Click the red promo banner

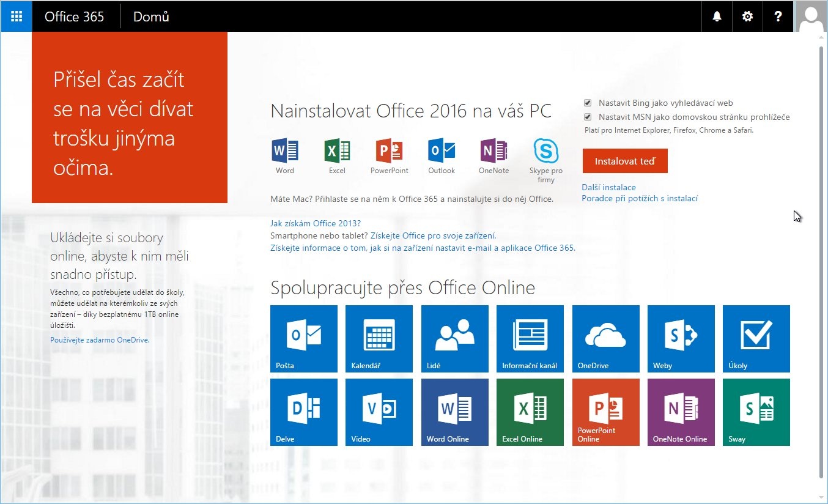(x=130, y=117)
